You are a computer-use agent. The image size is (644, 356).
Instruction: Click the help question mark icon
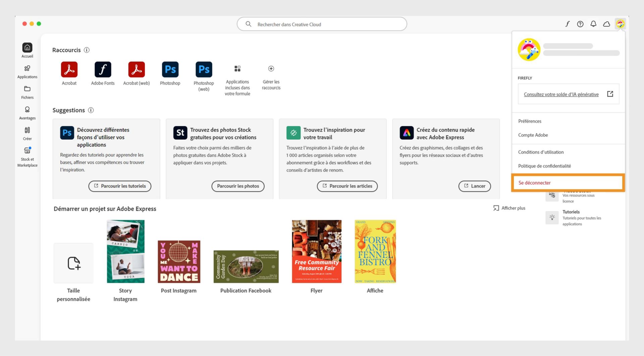coord(580,24)
